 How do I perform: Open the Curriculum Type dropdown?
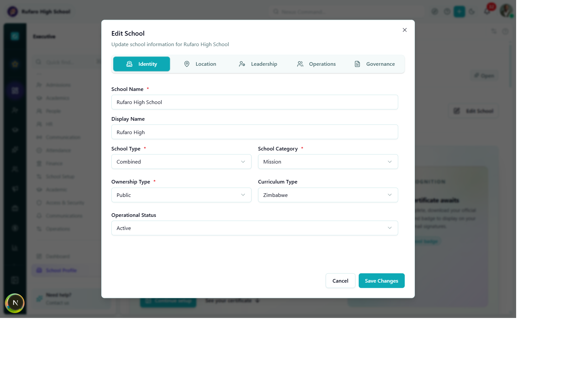point(328,195)
